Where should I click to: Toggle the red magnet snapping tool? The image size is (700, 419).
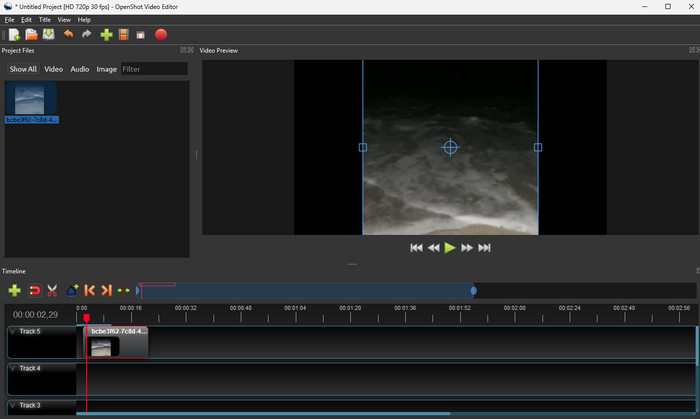click(34, 290)
